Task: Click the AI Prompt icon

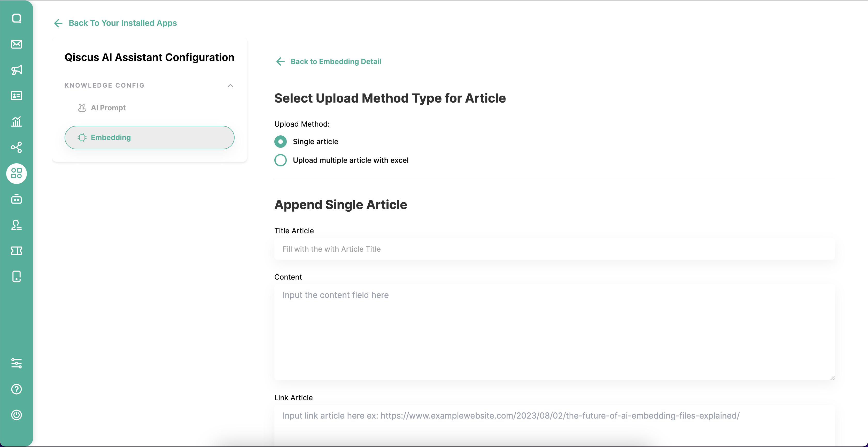Action: 82,107
